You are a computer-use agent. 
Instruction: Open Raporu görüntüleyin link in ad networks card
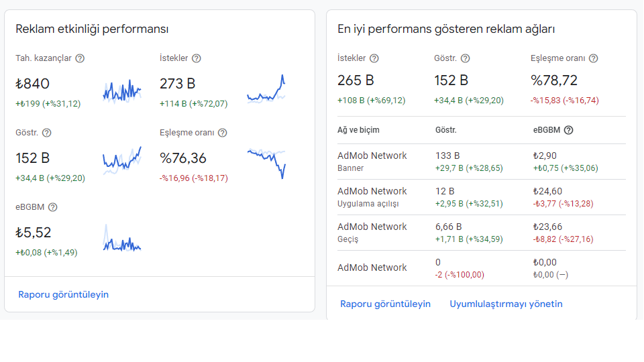(x=385, y=304)
